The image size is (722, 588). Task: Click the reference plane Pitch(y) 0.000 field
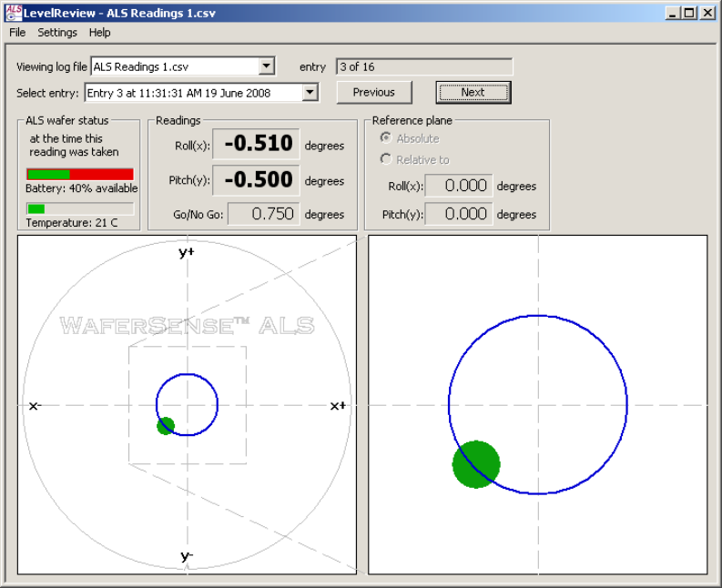pyautogui.click(x=459, y=214)
